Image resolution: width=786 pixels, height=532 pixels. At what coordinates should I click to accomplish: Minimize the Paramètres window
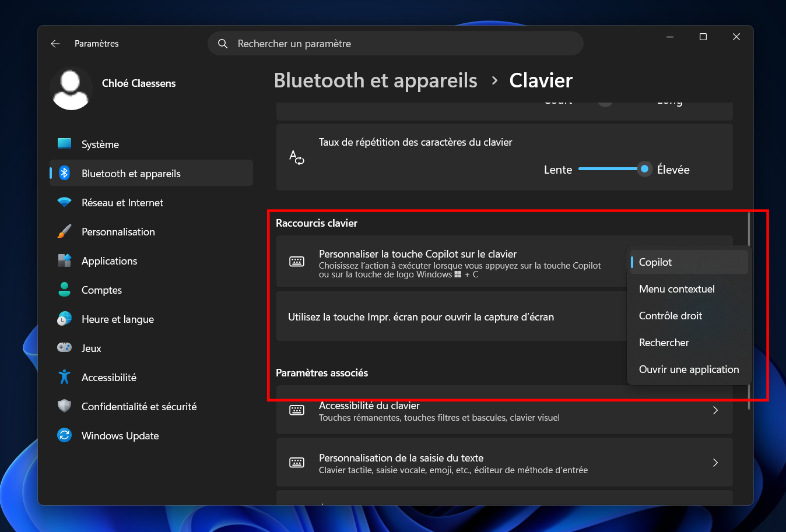(x=670, y=37)
